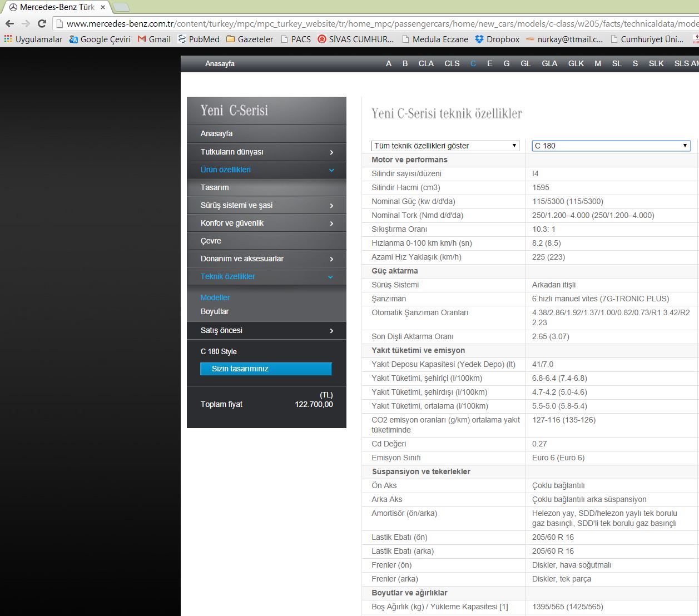Click Silindir Hacmi value 1595
This screenshot has width=699, height=616.
[x=541, y=187]
